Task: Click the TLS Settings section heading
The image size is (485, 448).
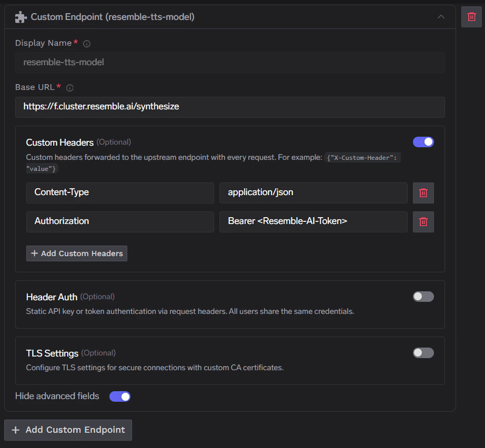Action: [52, 353]
